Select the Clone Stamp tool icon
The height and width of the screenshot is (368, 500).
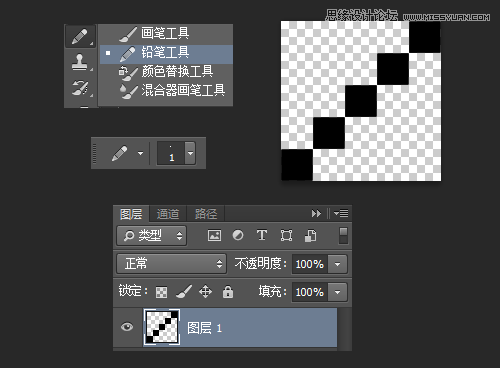click(x=80, y=62)
